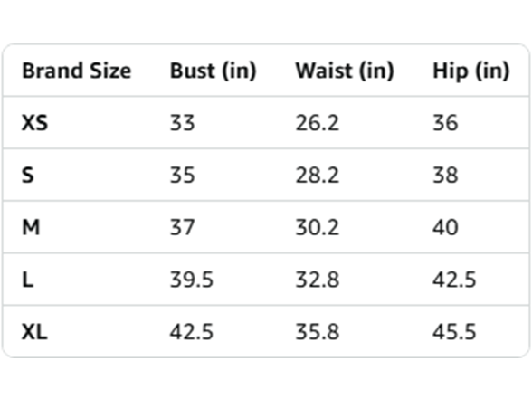The image size is (532, 399).
Task: Select the Waist (in) column header
Action: 345,71
